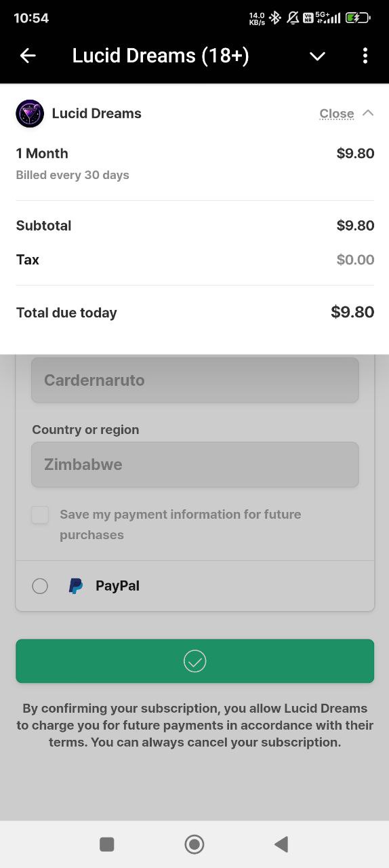
Task: Expand the header chevron next to title
Action: click(x=318, y=56)
